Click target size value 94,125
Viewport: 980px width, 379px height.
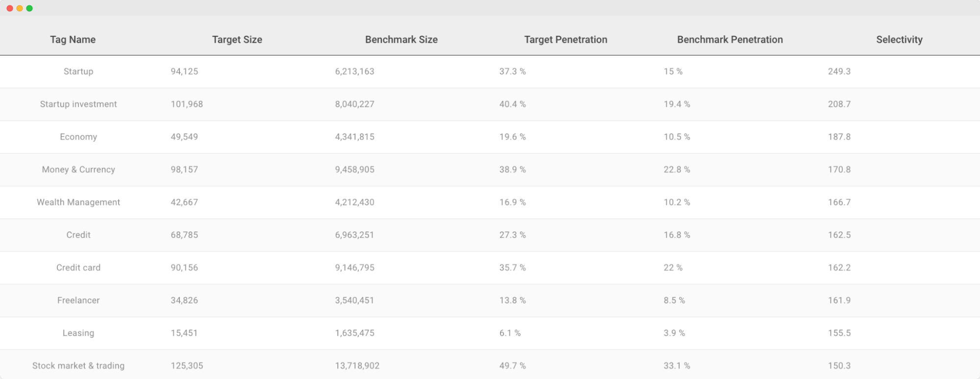184,72
